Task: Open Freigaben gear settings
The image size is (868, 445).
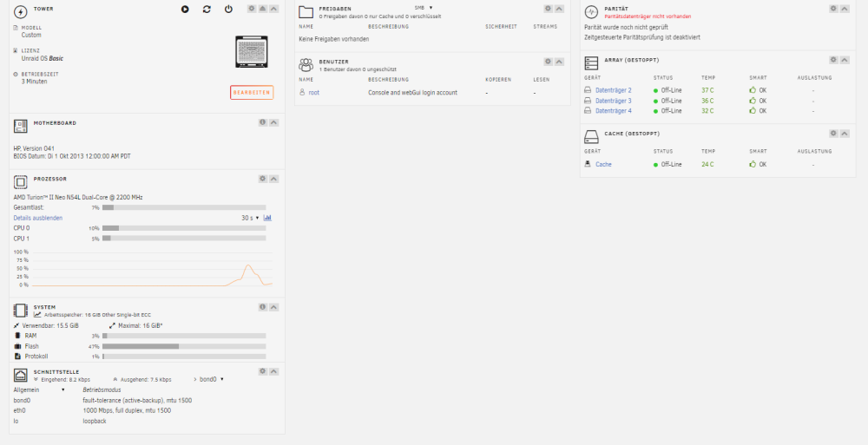Action: 548,9
